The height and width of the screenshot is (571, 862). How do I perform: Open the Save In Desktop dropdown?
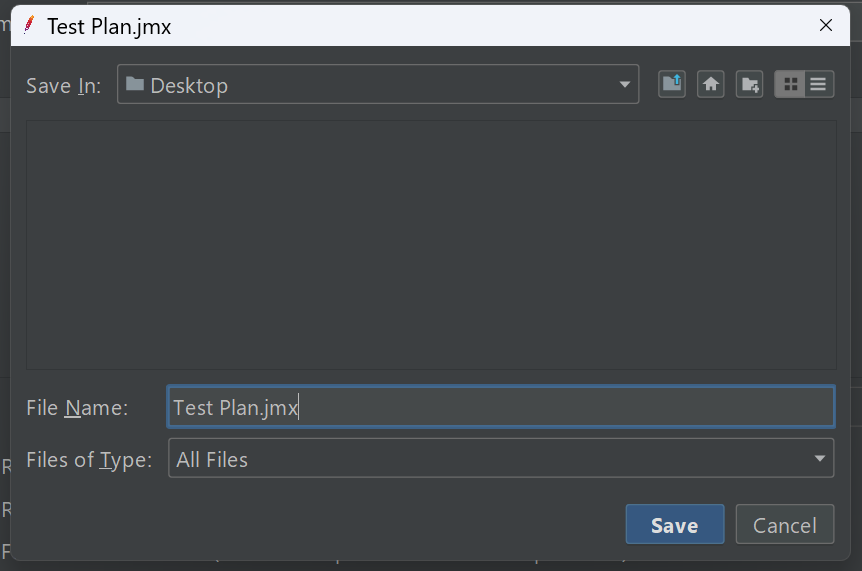click(378, 84)
